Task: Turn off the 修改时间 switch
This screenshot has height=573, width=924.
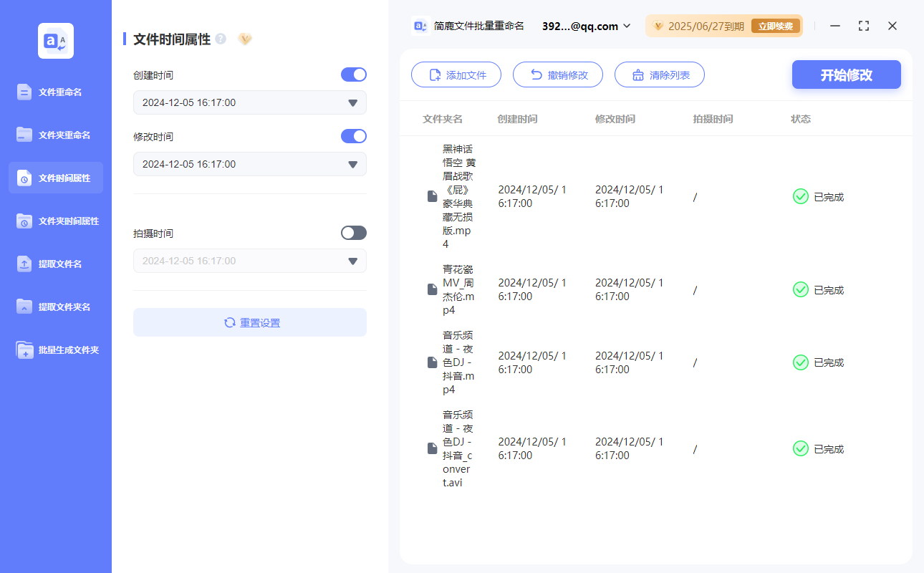Action: click(x=353, y=136)
